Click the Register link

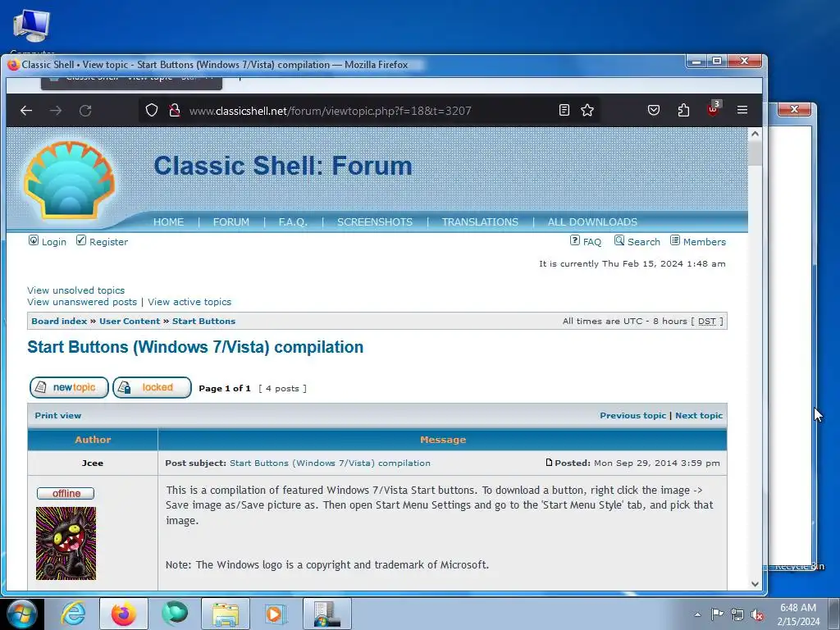(109, 242)
